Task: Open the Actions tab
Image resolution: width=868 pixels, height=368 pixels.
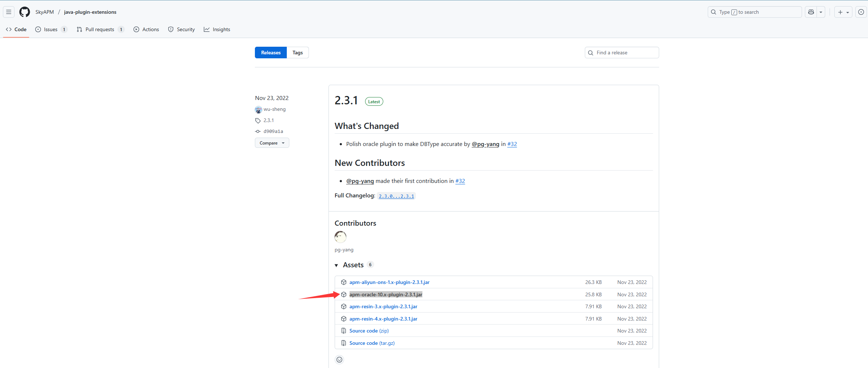Action: [146, 29]
